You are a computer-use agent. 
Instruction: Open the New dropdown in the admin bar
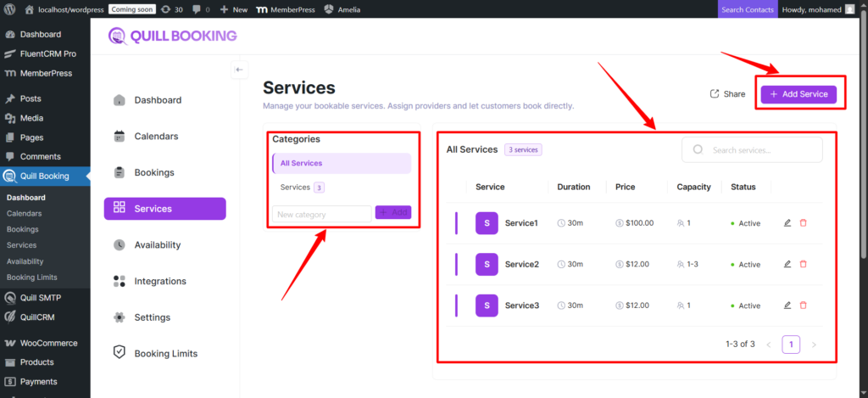tap(234, 9)
